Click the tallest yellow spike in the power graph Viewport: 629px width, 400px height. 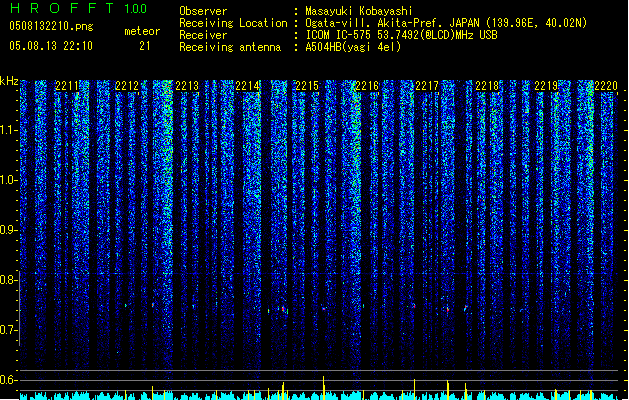click(x=324, y=388)
